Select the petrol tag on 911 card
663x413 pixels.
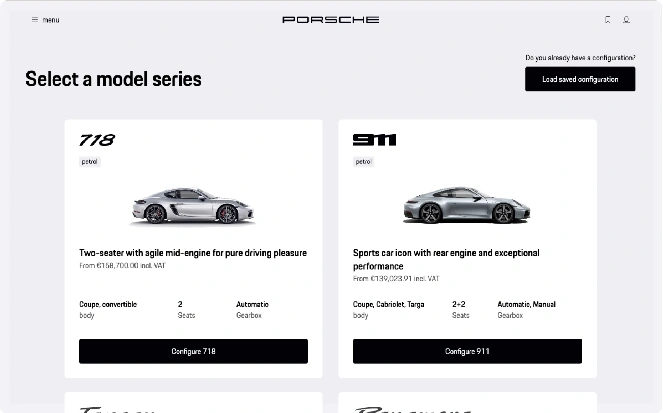point(363,161)
